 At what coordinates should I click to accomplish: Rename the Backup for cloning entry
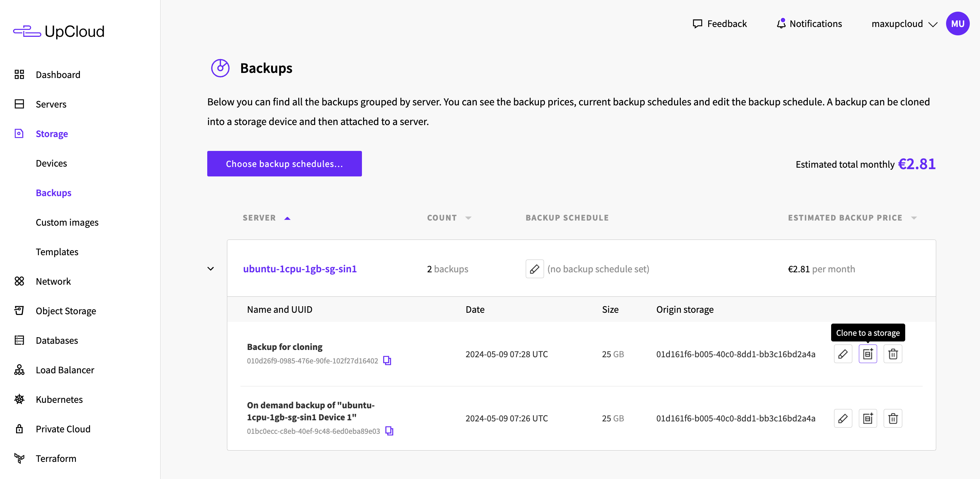coord(843,354)
